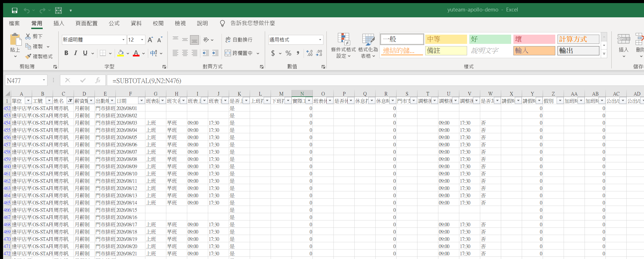Open 條件式格式設定 button

(x=343, y=46)
